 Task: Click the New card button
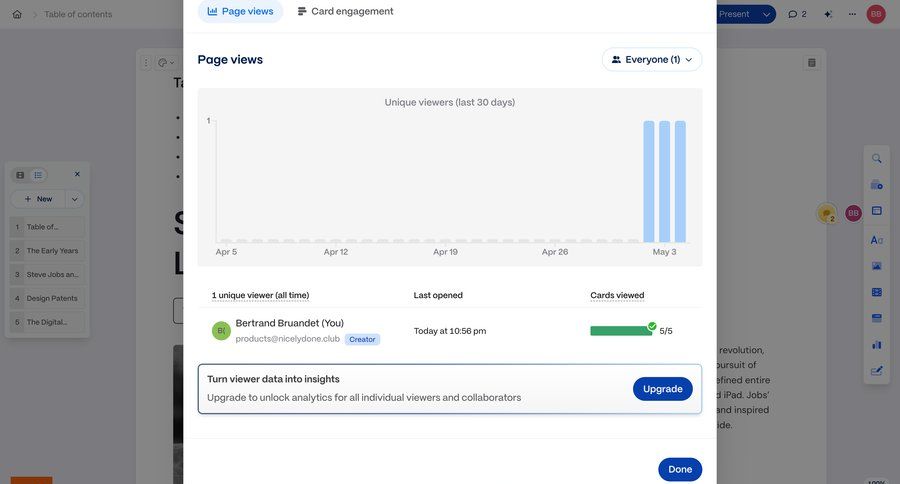click(x=38, y=199)
